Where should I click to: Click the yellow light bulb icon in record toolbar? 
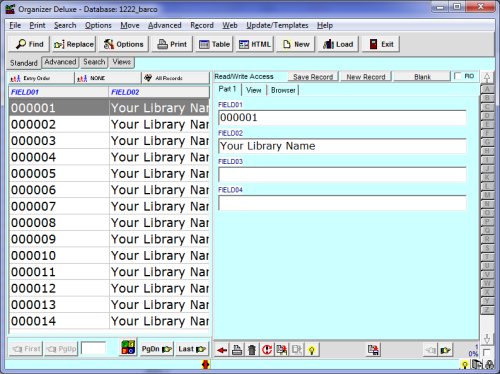312,350
